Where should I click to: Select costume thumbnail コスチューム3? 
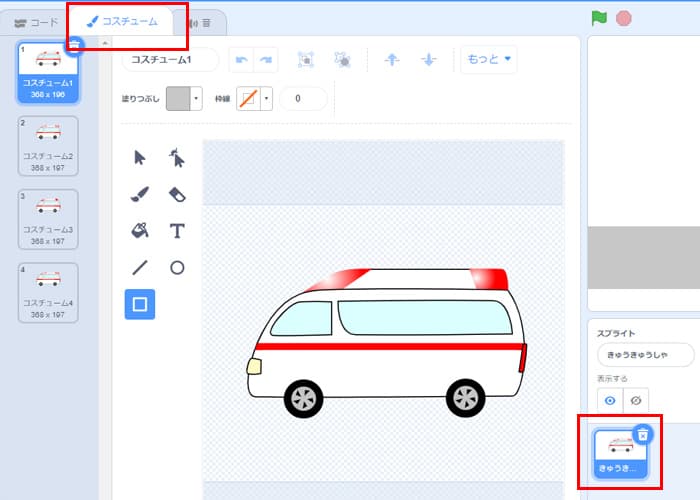(48, 219)
